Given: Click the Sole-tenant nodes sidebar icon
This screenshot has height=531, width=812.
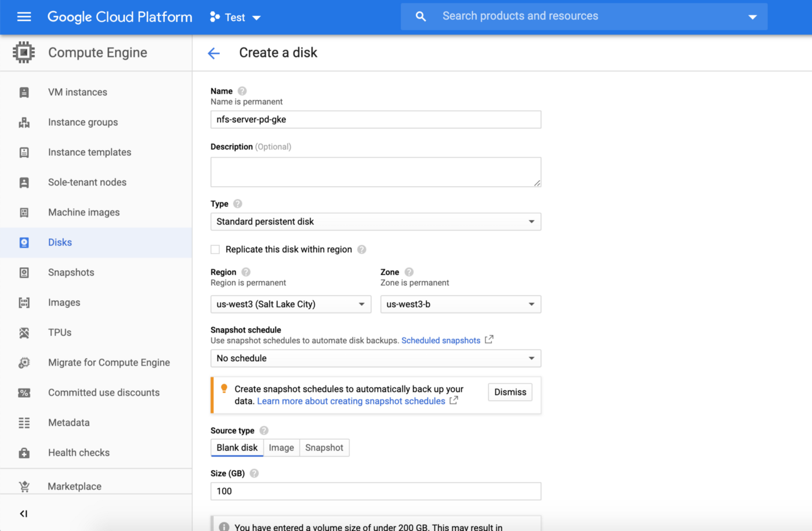Looking at the screenshot, I should pyautogui.click(x=24, y=183).
